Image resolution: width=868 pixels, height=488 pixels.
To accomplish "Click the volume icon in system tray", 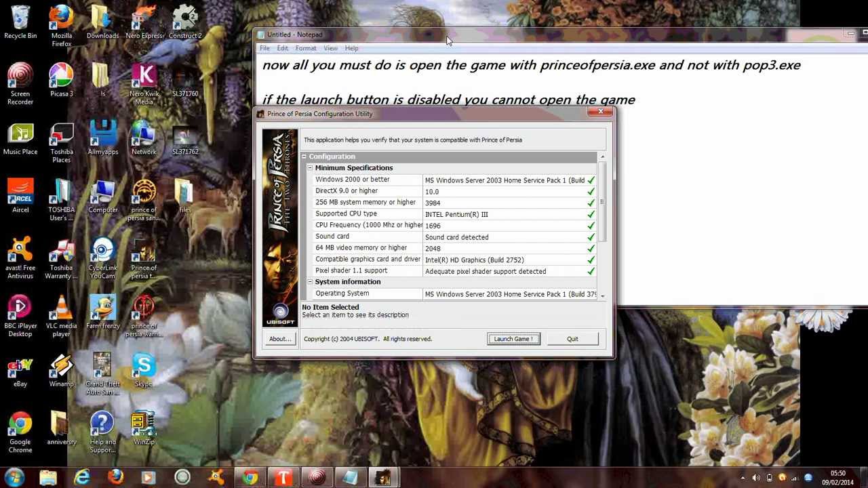I will (756, 478).
